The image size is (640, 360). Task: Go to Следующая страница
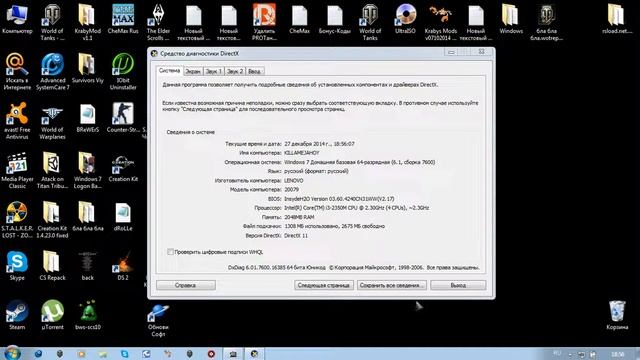pos(324,285)
